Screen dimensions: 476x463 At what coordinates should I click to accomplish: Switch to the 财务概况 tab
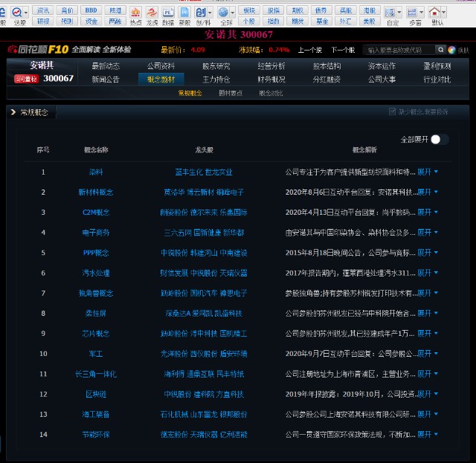271,80
